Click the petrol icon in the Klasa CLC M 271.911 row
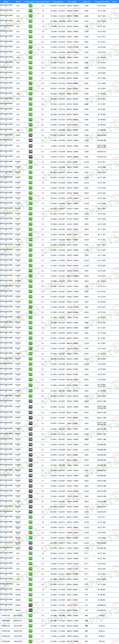This screenshot has height=644, width=119. 30,517
